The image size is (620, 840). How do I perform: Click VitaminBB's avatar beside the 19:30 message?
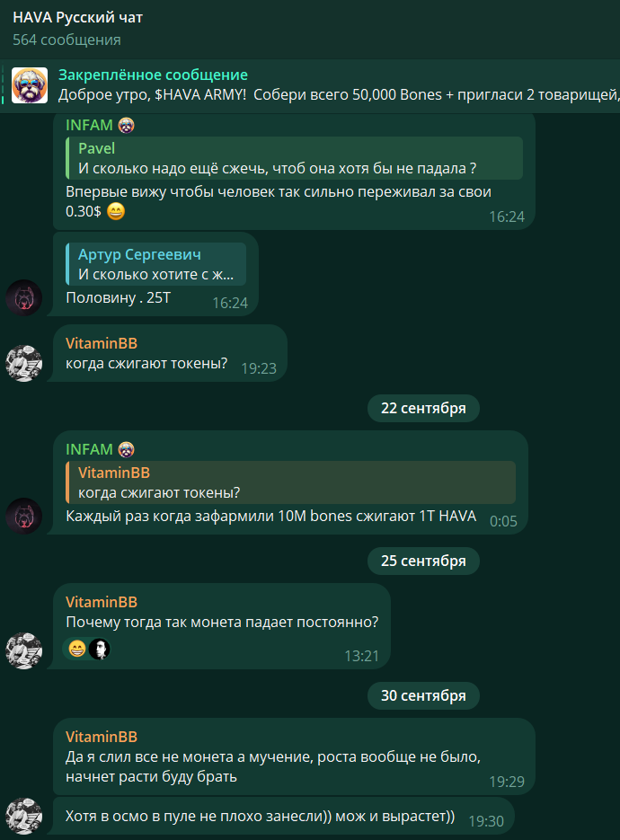(23, 816)
